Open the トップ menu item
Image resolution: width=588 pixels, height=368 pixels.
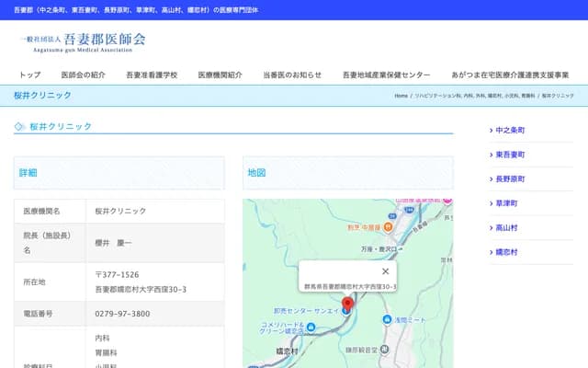point(30,75)
